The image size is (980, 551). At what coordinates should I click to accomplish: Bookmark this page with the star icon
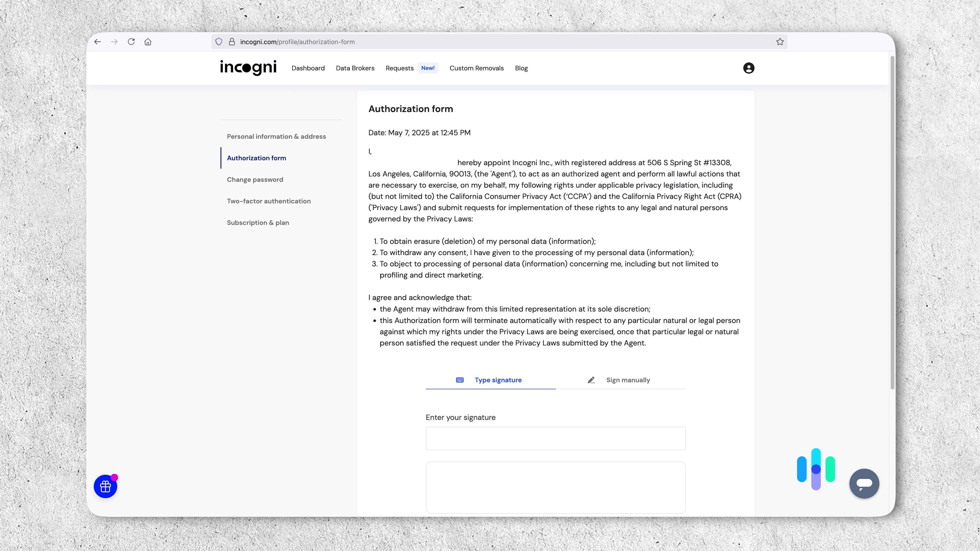780,41
